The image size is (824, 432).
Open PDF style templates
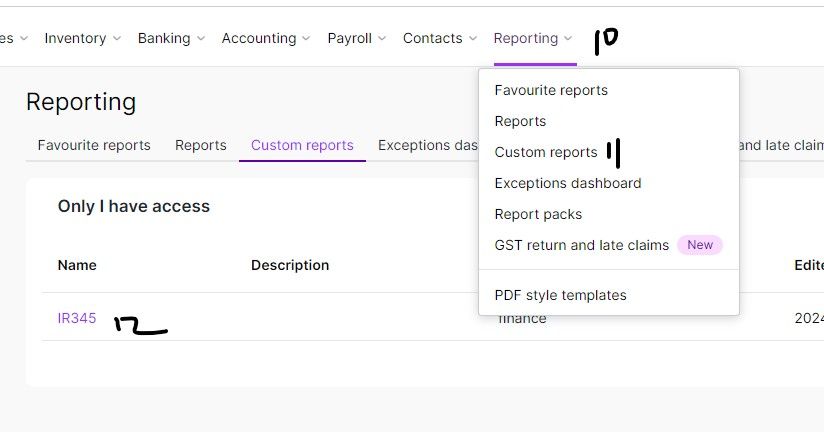click(560, 295)
